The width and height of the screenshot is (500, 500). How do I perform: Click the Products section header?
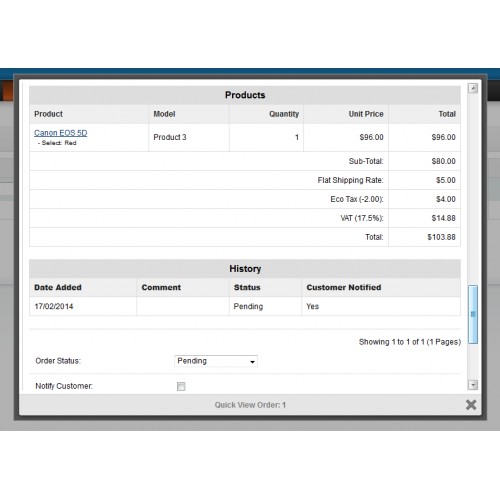245,95
